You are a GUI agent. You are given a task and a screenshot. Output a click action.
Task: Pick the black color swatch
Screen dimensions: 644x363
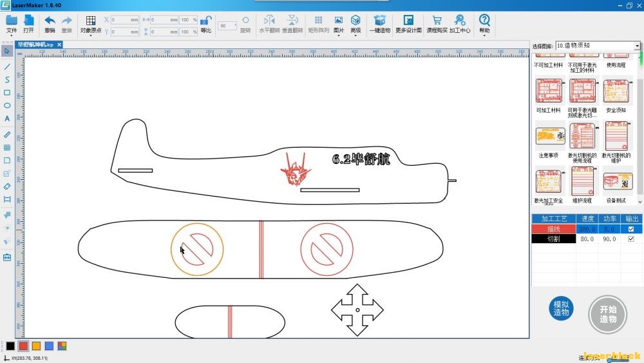point(10,346)
